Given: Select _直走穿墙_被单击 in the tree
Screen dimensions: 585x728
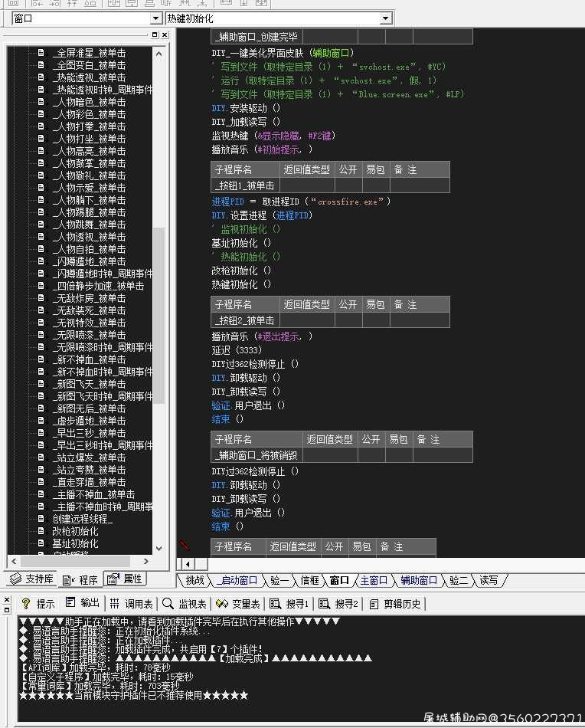Looking at the screenshot, I should 89,482.
